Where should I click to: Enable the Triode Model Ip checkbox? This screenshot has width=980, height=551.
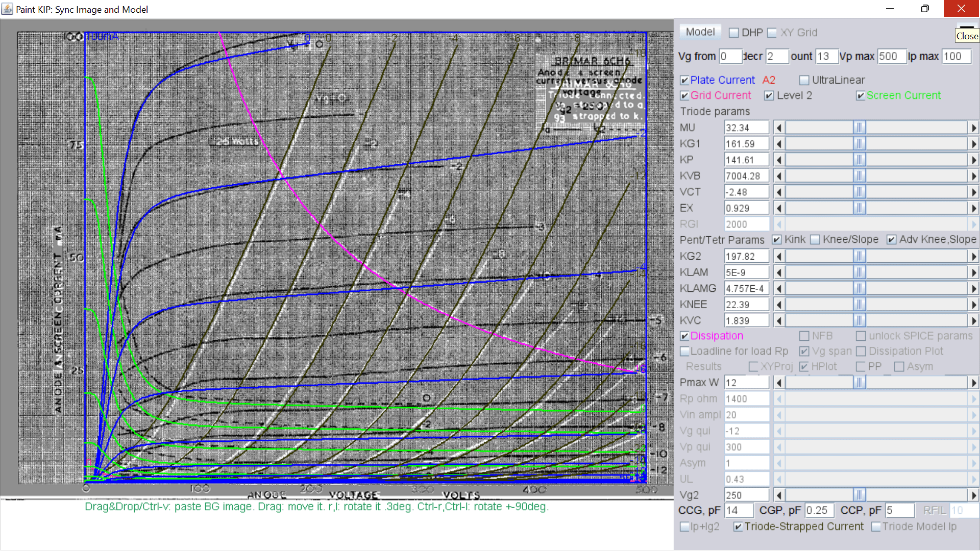coord(876,527)
